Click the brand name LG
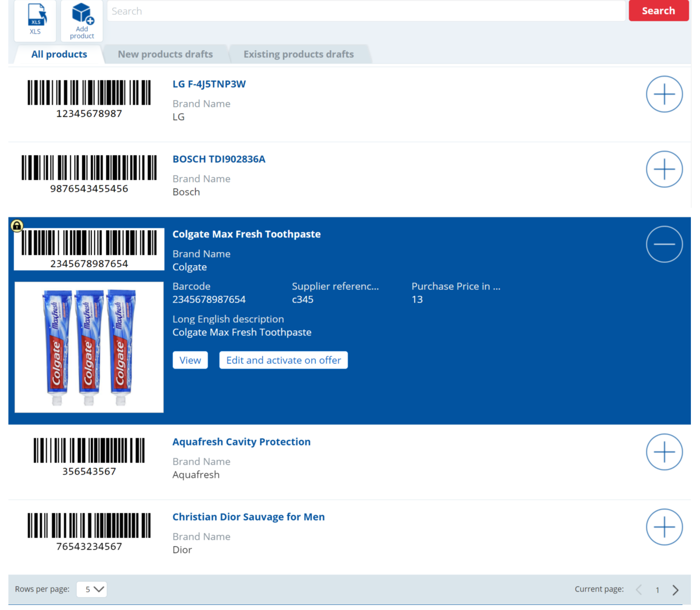The width and height of the screenshot is (700, 610). coord(178,117)
